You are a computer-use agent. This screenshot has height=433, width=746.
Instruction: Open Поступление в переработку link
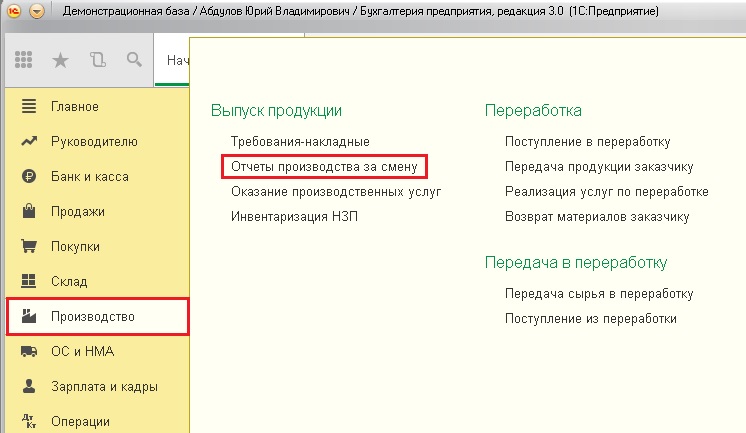click(587, 141)
